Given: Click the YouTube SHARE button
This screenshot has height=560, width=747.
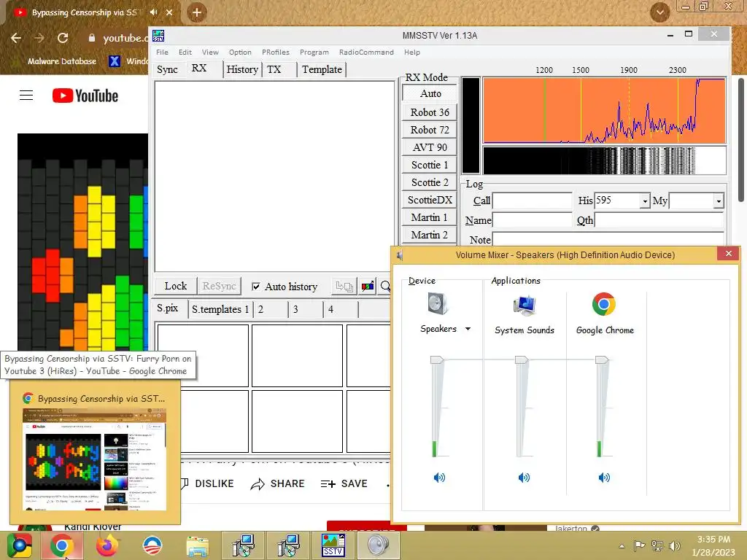Looking at the screenshot, I should coord(278,484).
